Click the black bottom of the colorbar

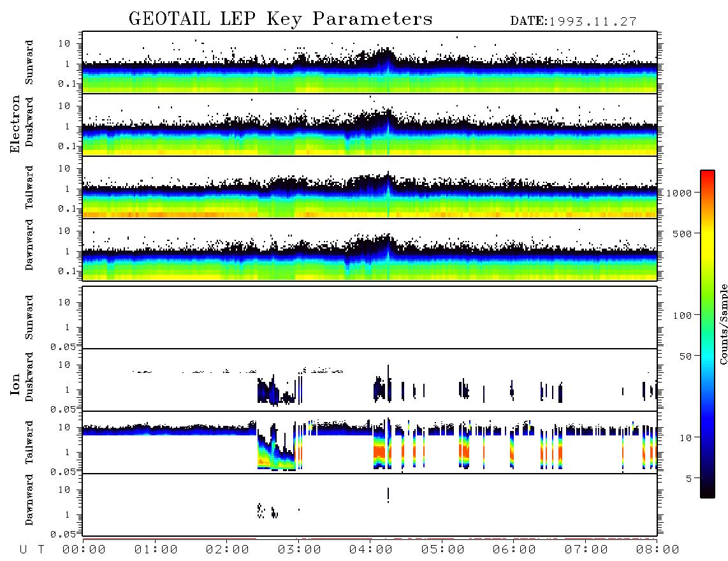pos(708,490)
